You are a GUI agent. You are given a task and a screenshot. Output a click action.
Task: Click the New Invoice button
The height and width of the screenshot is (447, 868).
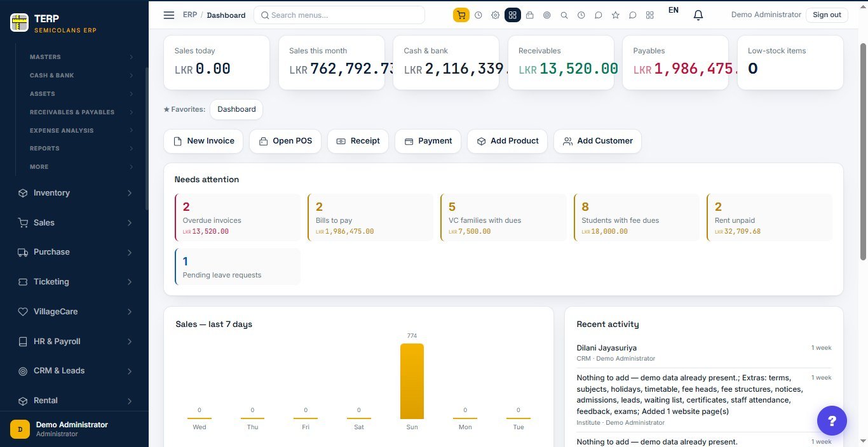[203, 141]
